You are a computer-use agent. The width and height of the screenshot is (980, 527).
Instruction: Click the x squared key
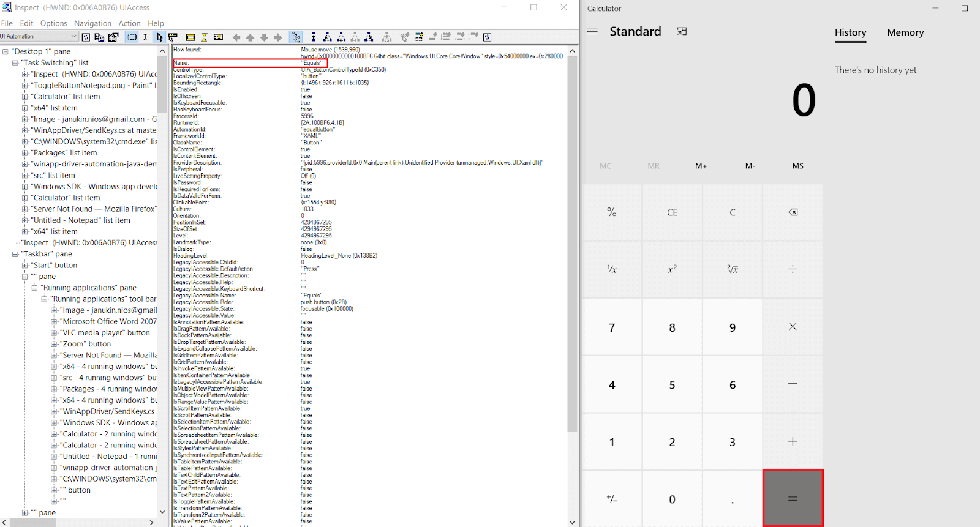[672, 269]
